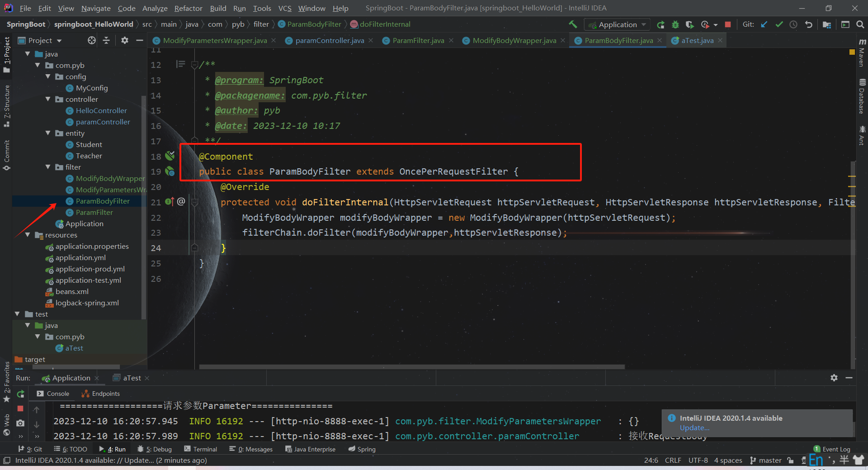Rollback changes with Git undo icon

click(808, 24)
